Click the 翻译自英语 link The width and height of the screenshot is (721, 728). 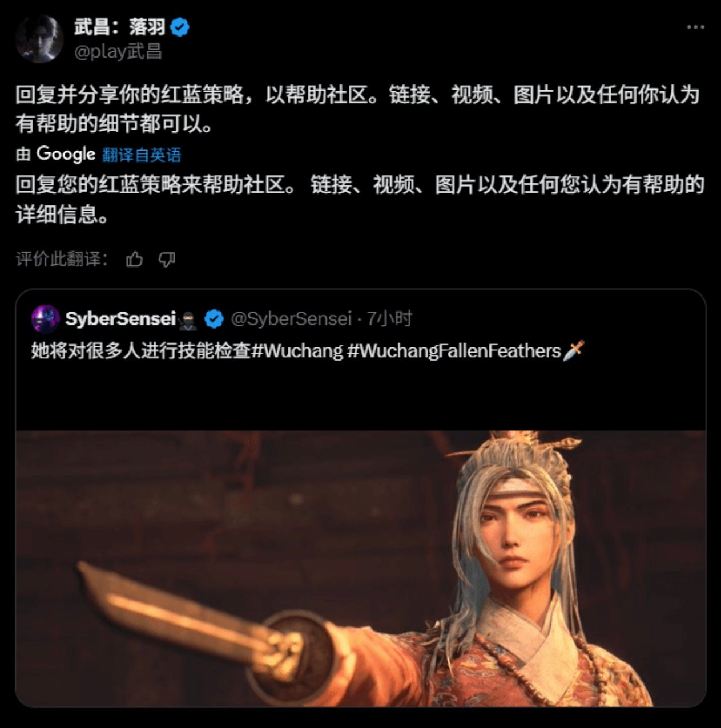point(142,154)
